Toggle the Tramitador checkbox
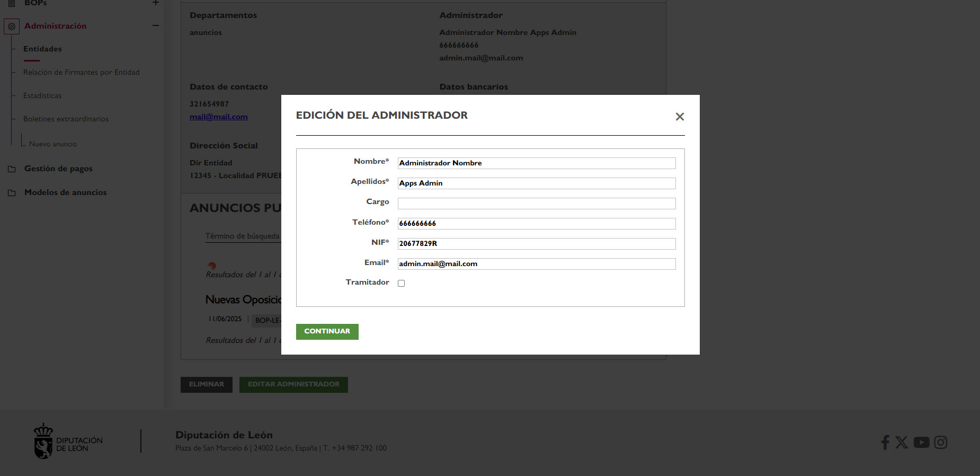 click(x=401, y=284)
